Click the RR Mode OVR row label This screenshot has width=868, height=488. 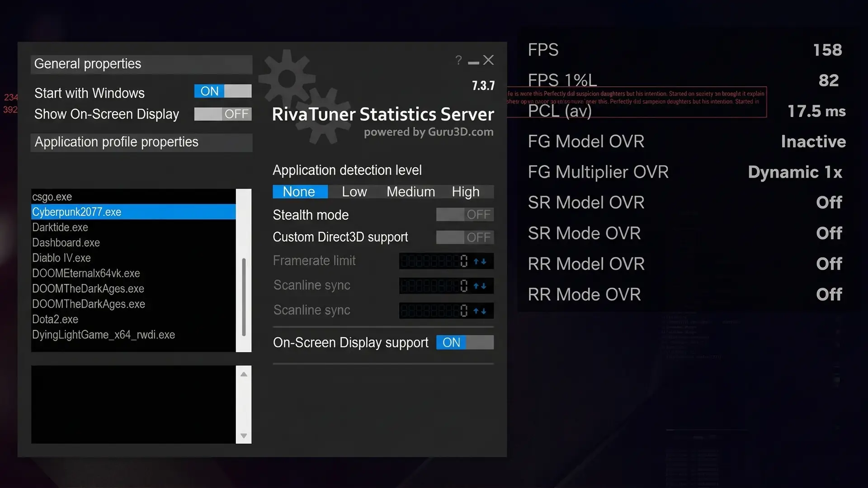(x=584, y=295)
